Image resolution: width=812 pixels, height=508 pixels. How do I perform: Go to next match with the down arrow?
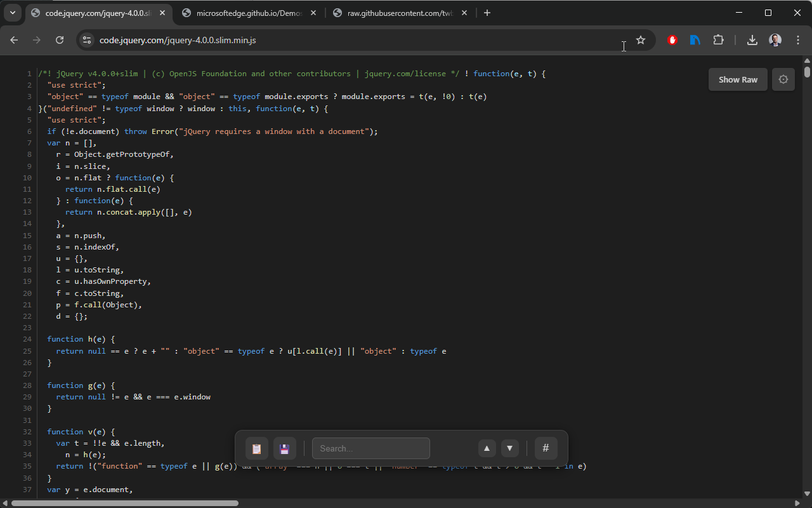tap(510, 448)
